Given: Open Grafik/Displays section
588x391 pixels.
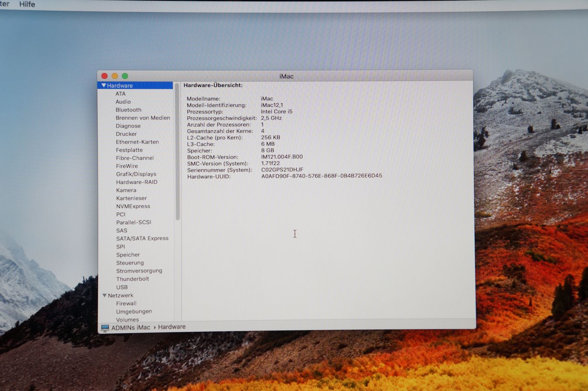Looking at the screenshot, I should pos(136,174).
